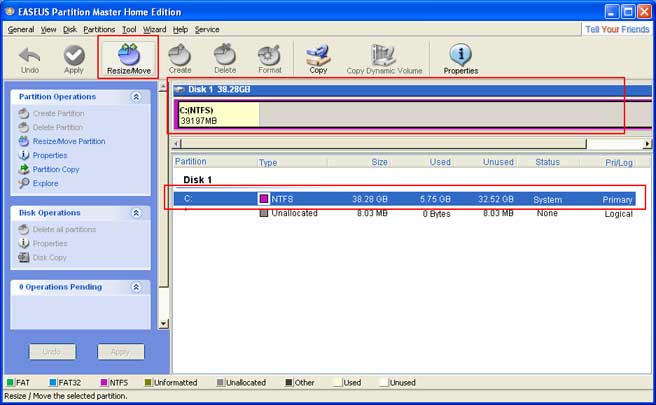Open the Help menu
Screen dimensions: 656x405
180,29
